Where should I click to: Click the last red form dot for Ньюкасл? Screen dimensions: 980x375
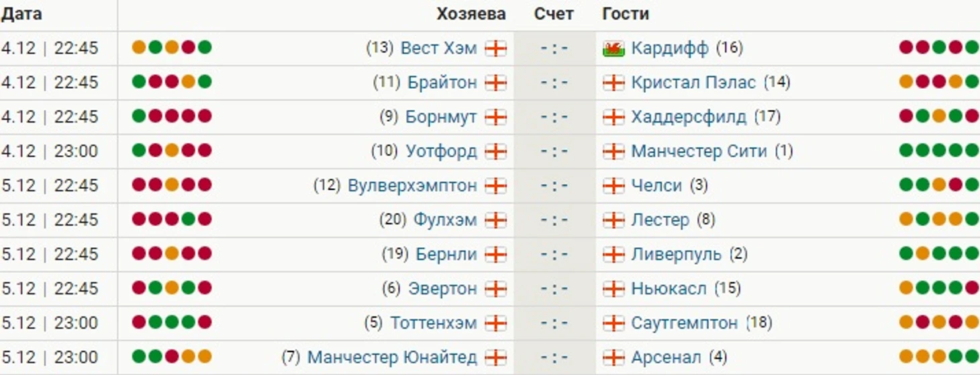(972, 288)
